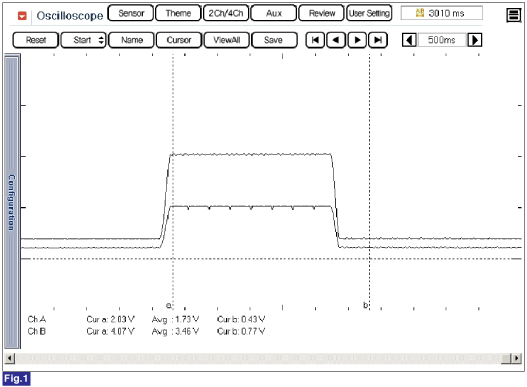The width and height of the screenshot is (527, 387).
Task: Click the 500ms time base field
Action: [x=442, y=40]
